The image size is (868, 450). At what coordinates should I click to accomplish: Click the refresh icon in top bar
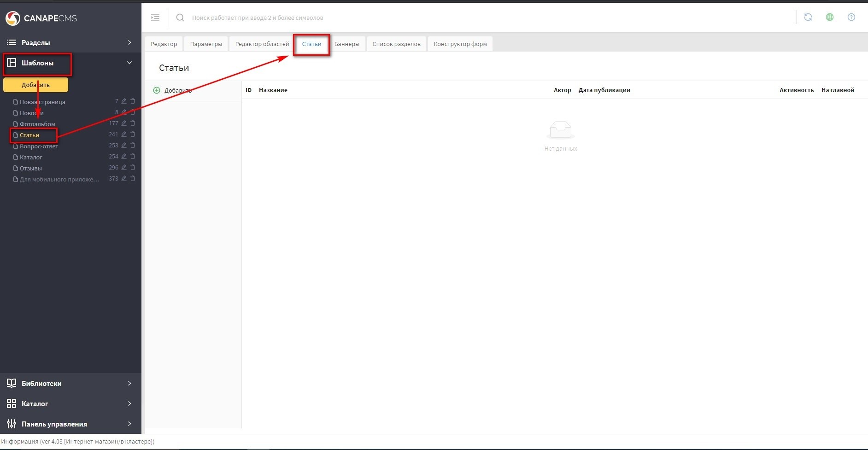tap(808, 17)
